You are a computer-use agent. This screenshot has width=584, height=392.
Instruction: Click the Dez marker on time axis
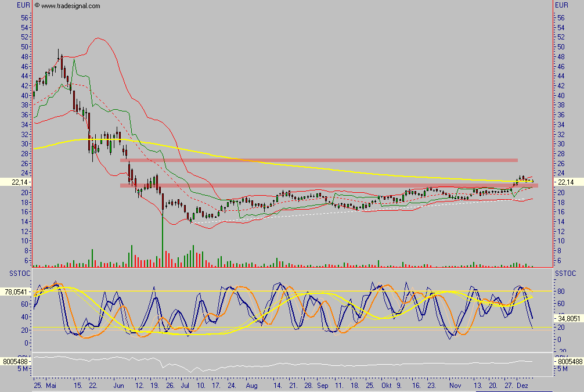(522, 385)
